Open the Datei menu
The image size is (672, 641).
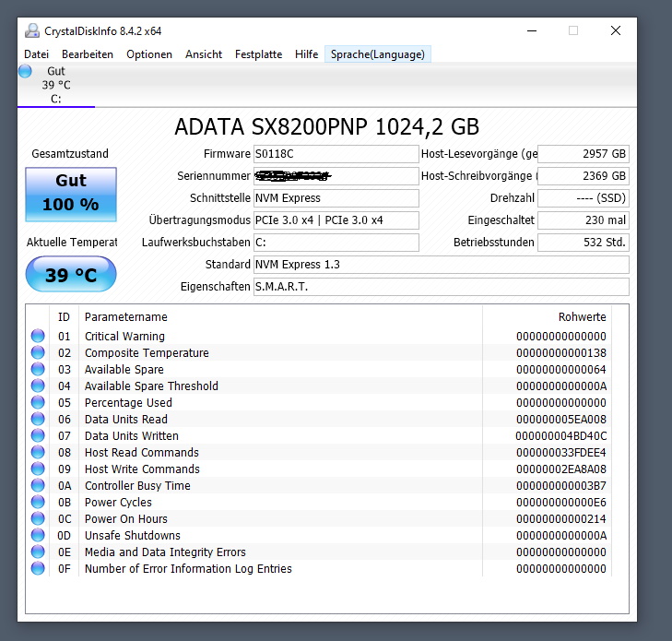[x=37, y=54]
